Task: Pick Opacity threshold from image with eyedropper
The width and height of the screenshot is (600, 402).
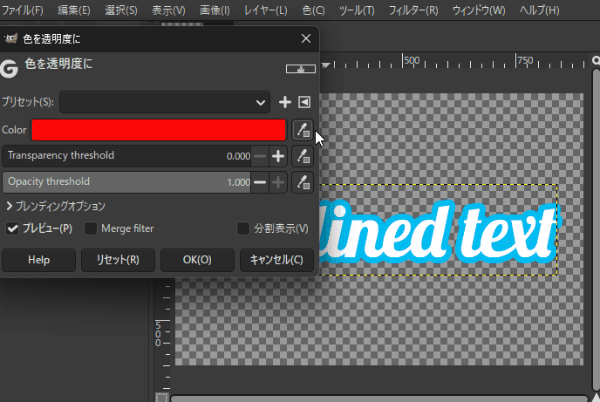Action: (302, 182)
